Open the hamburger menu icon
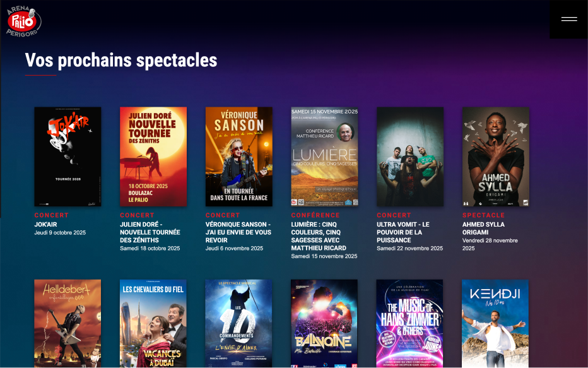Viewport: 588px width, 368px height. point(569,19)
